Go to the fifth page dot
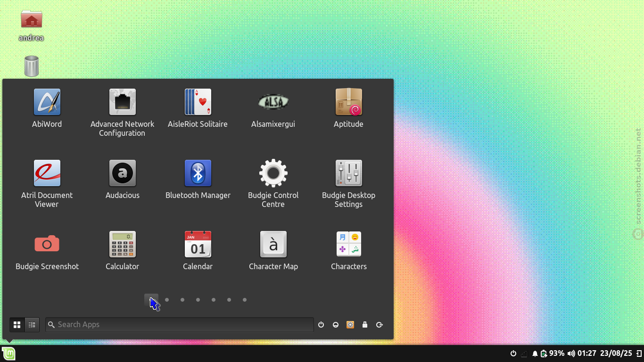The width and height of the screenshot is (644, 362). click(214, 300)
